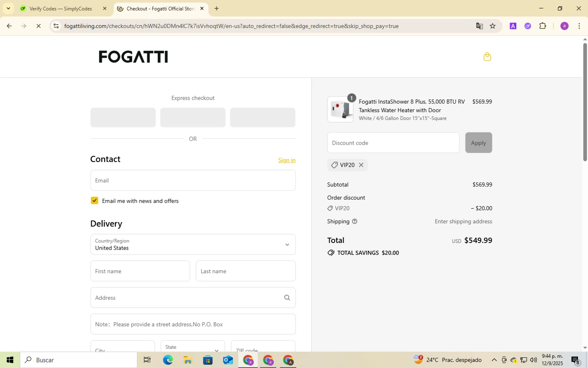Click the browser address bar URL
Viewport: 588px width, 368px height.
coord(231,26)
